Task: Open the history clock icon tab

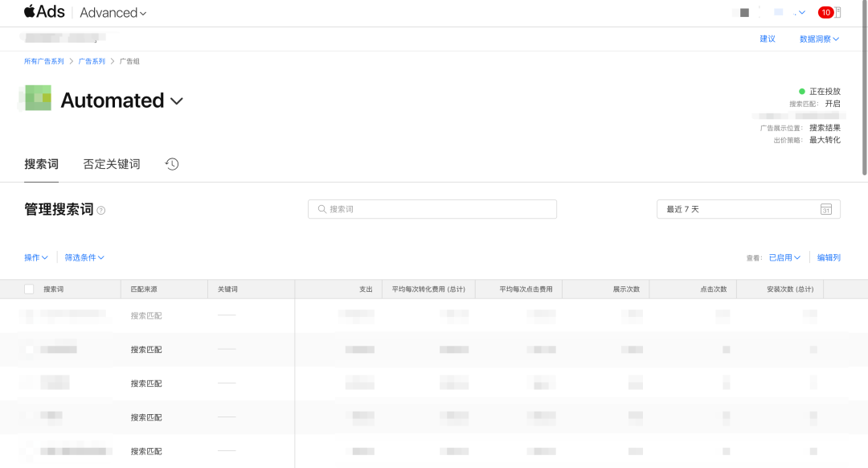Action: 172,164
